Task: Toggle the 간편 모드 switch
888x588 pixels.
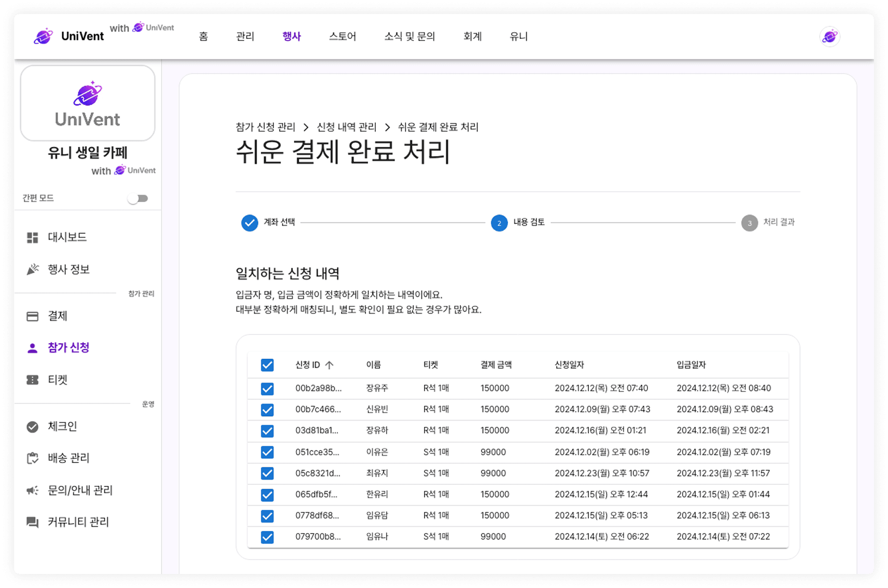Action: tap(138, 199)
